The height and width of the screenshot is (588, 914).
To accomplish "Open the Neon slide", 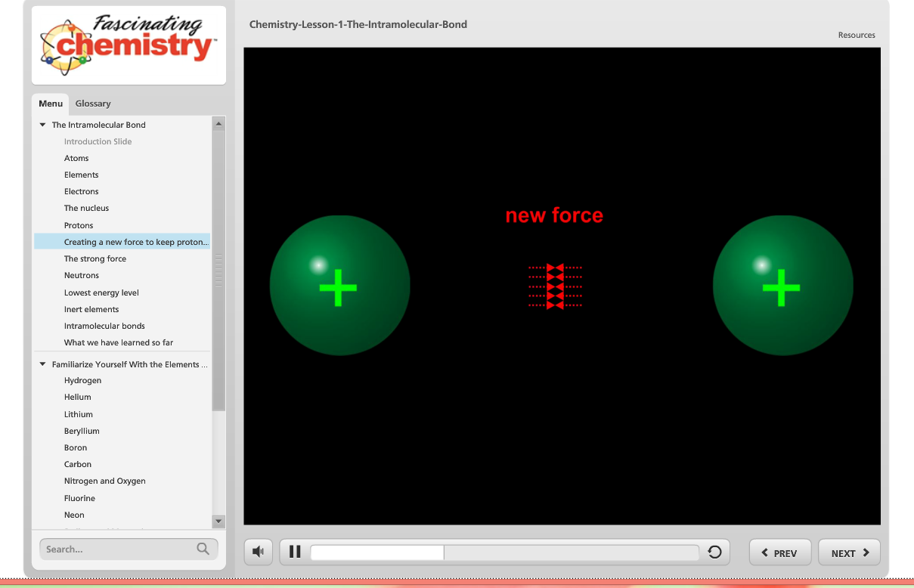I will 74,515.
